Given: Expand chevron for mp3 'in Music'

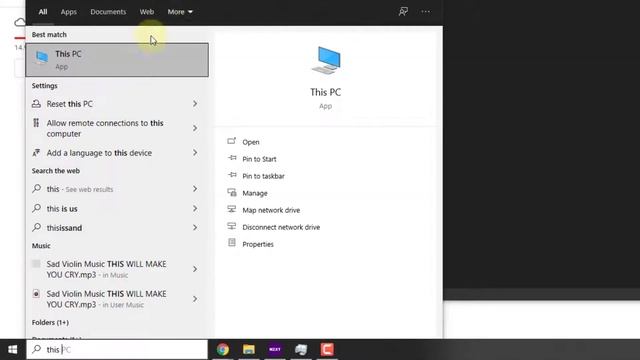Looking at the screenshot, I should (195, 269).
